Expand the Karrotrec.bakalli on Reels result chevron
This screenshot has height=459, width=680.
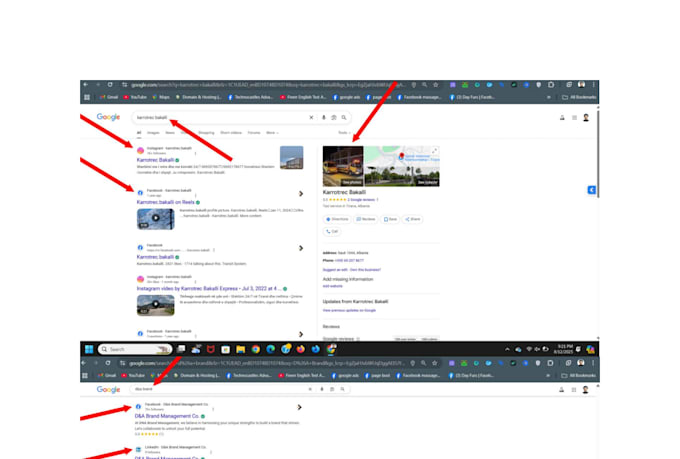301,193
